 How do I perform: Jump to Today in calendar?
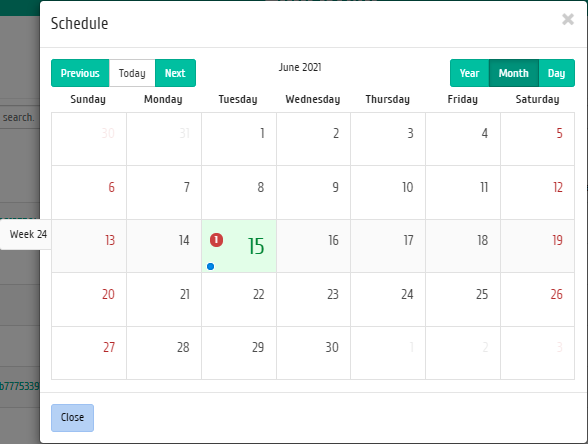tap(132, 73)
